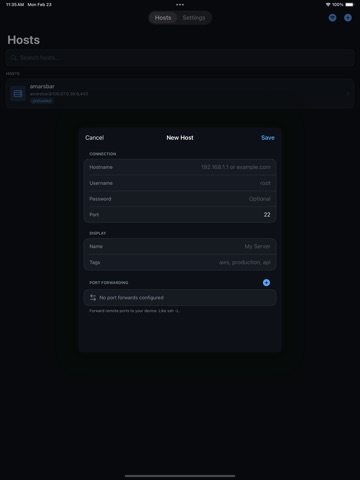This screenshot has height=480, width=360.
Task: Focus the display Name field
Action: tap(180, 246)
